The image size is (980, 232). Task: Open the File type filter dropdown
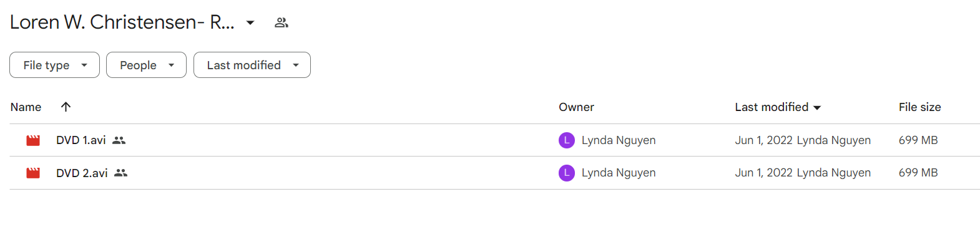54,65
